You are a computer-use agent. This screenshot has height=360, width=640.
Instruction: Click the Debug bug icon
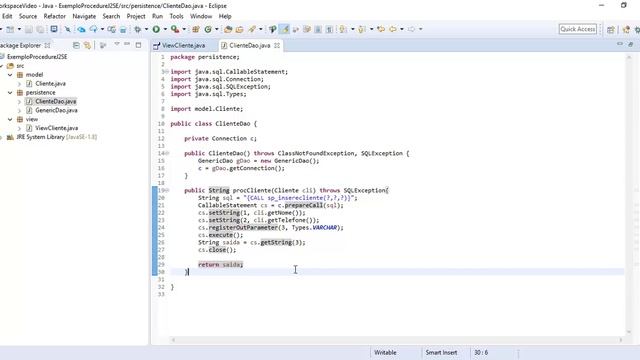point(138,29)
